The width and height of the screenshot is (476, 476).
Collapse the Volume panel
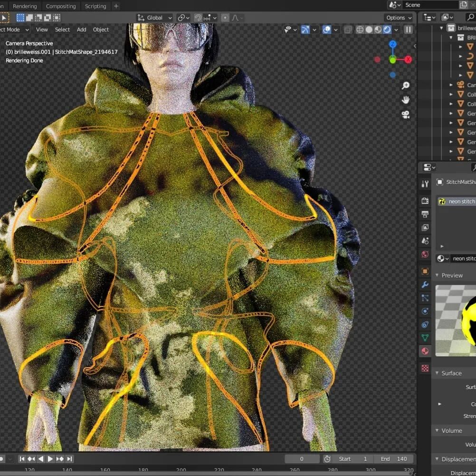(x=437, y=430)
